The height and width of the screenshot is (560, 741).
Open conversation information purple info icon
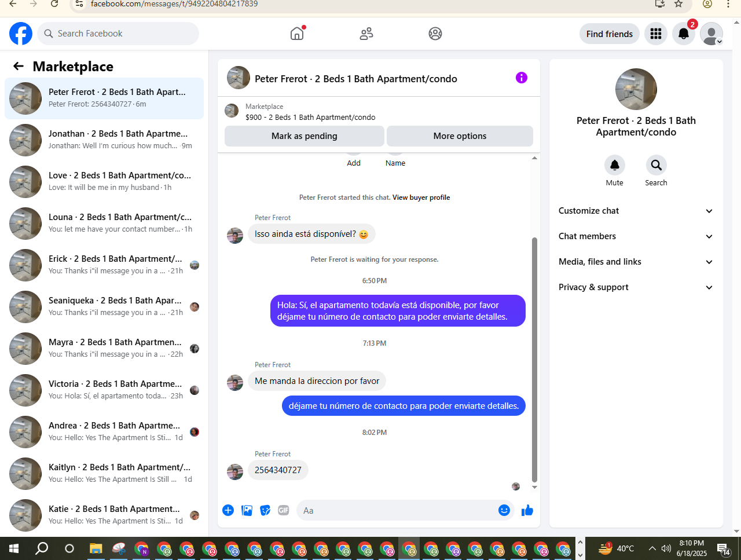coord(522,78)
